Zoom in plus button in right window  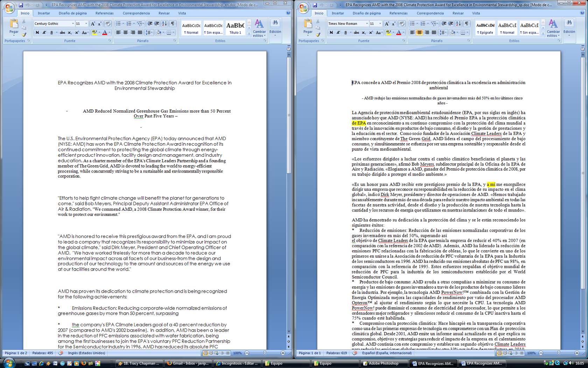pos(577,353)
